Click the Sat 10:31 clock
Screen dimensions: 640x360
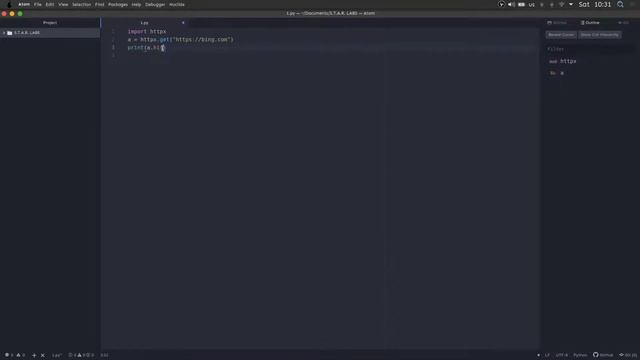click(x=595, y=4)
